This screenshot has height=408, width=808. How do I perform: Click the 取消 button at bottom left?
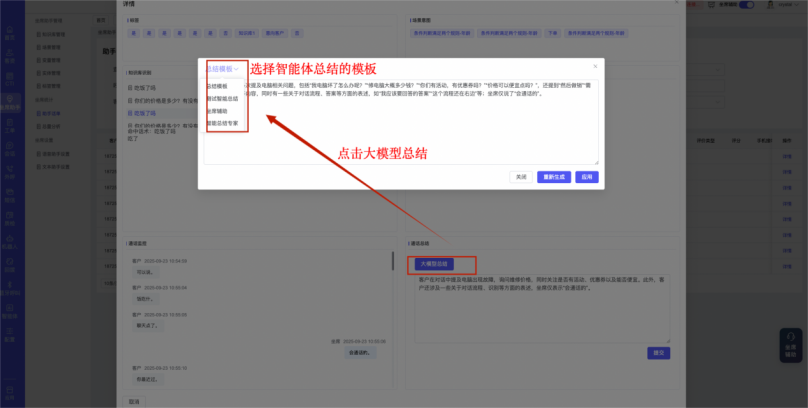[134, 401]
